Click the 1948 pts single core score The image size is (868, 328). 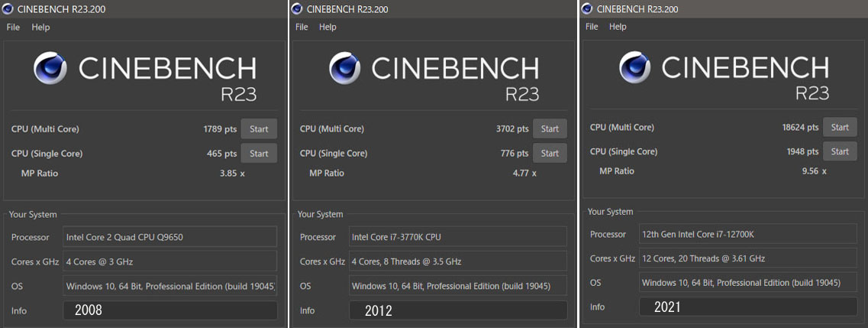click(x=802, y=151)
